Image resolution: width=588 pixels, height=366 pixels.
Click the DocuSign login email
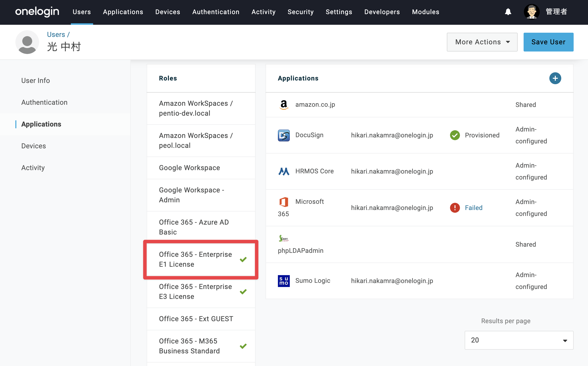click(x=392, y=135)
